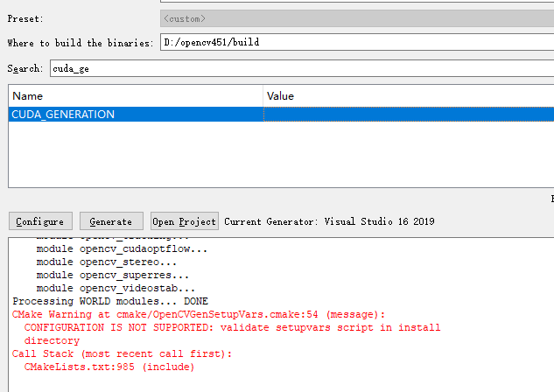Image resolution: width=554 pixels, height=392 pixels.
Task: Click the Configure button
Action: pos(40,221)
